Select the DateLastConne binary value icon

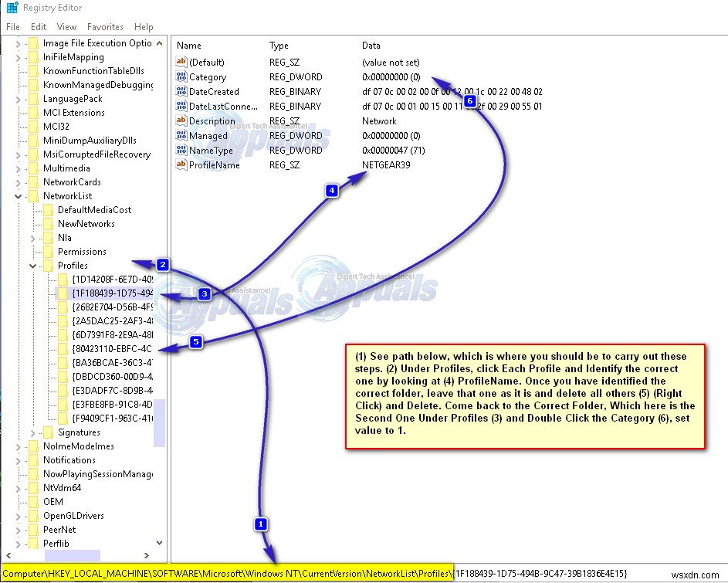181,107
